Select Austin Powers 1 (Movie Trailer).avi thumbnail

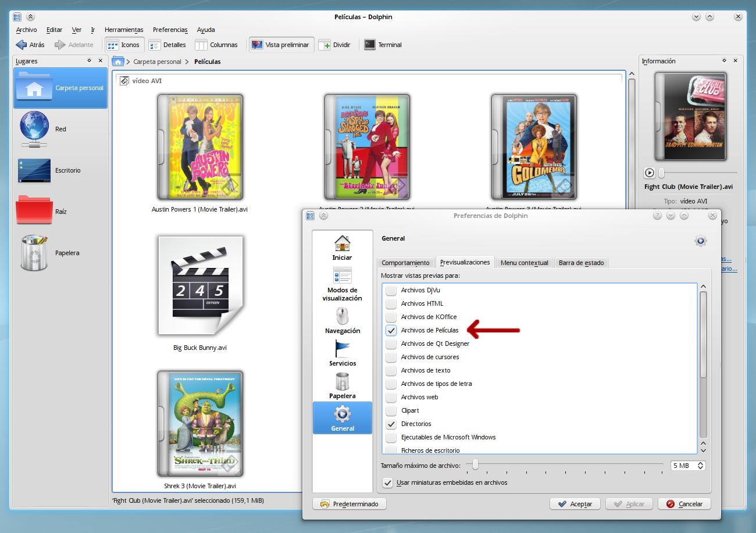pos(200,147)
